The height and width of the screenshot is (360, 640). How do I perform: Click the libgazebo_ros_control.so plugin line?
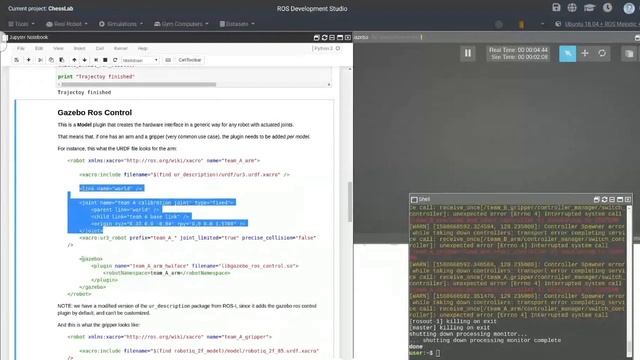(195, 266)
